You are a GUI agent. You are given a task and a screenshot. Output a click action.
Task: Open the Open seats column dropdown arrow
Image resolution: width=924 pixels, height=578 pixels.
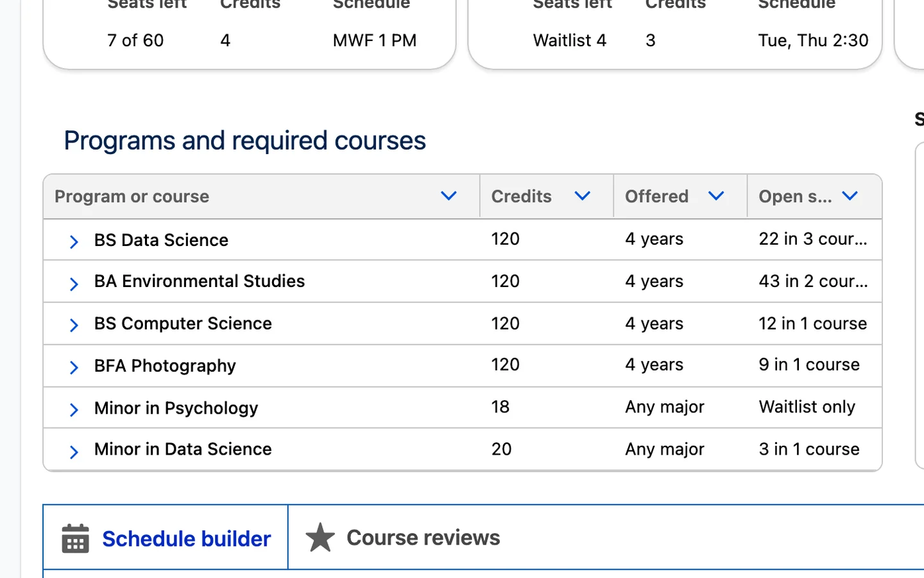[850, 196]
